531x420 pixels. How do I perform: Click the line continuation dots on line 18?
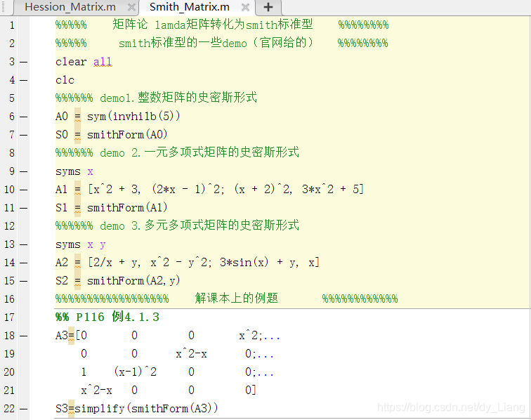[272, 338]
